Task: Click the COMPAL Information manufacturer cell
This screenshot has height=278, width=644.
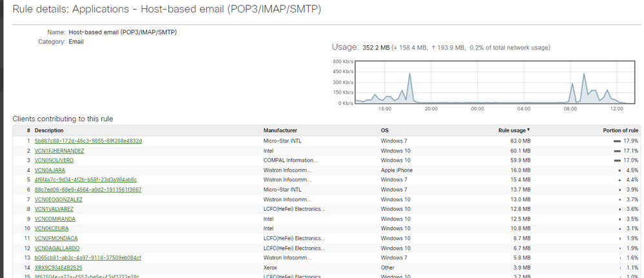Action: coord(290,161)
